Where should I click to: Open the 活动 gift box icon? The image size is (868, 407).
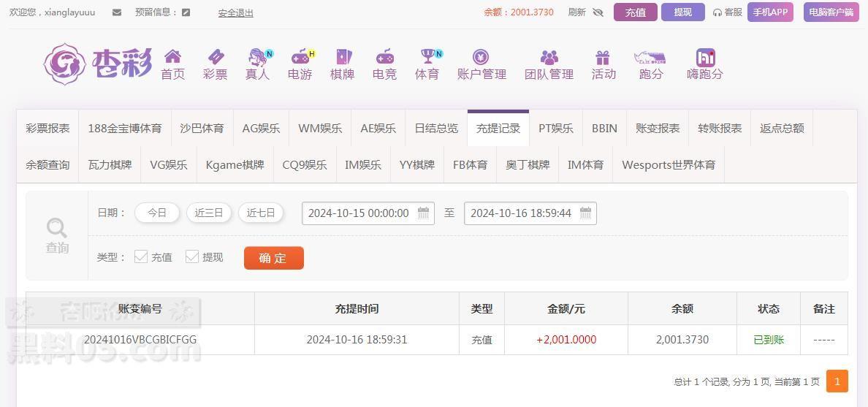pyautogui.click(x=602, y=57)
